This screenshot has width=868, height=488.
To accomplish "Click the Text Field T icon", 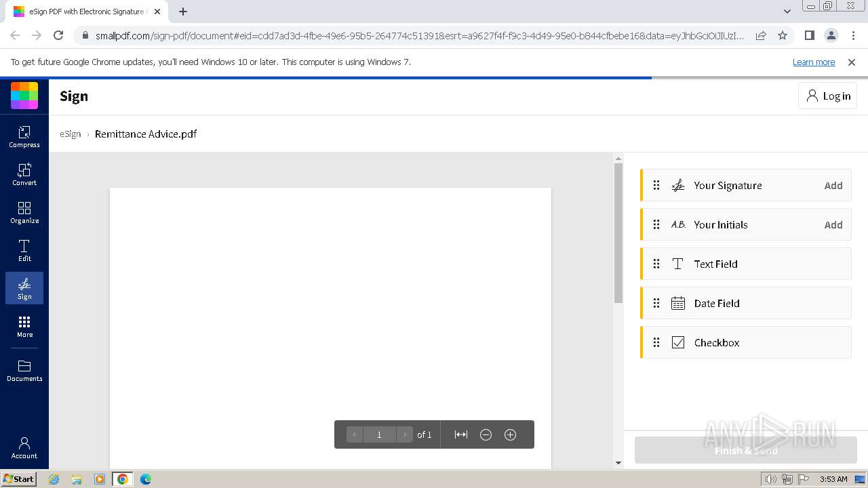I will pyautogui.click(x=678, y=264).
